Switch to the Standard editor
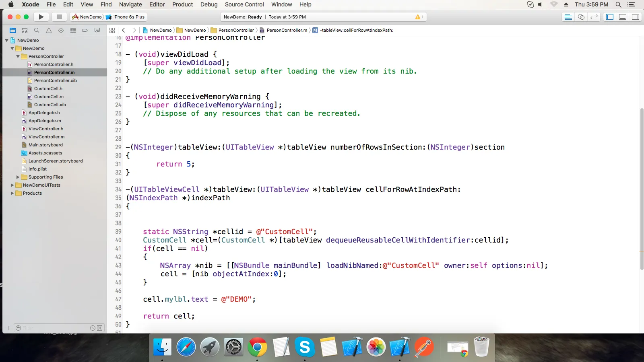The width and height of the screenshot is (644, 362). coord(568,17)
